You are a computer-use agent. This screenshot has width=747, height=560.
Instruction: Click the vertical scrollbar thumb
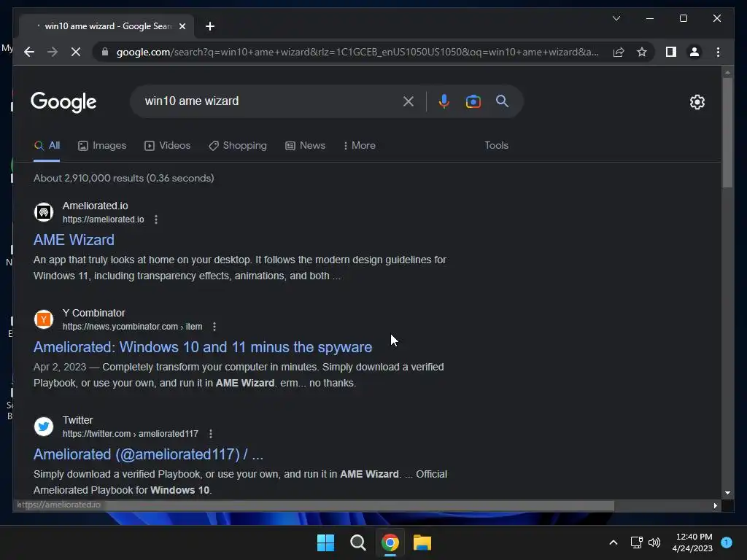click(x=727, y=133)
